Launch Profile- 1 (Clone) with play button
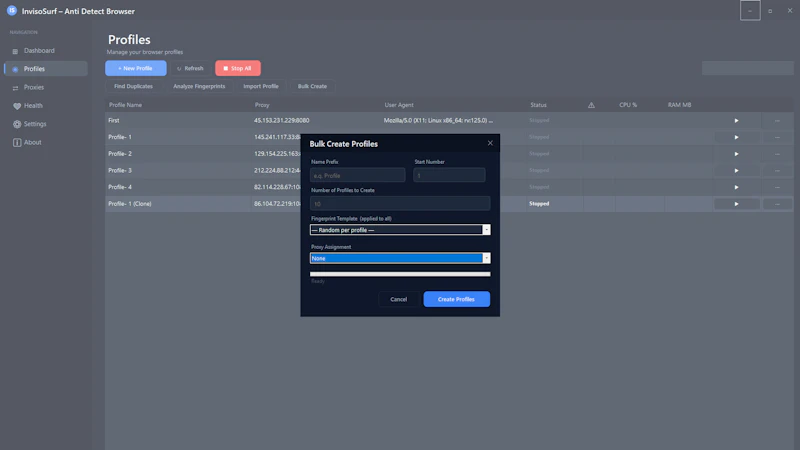 [x=736, y=204]
